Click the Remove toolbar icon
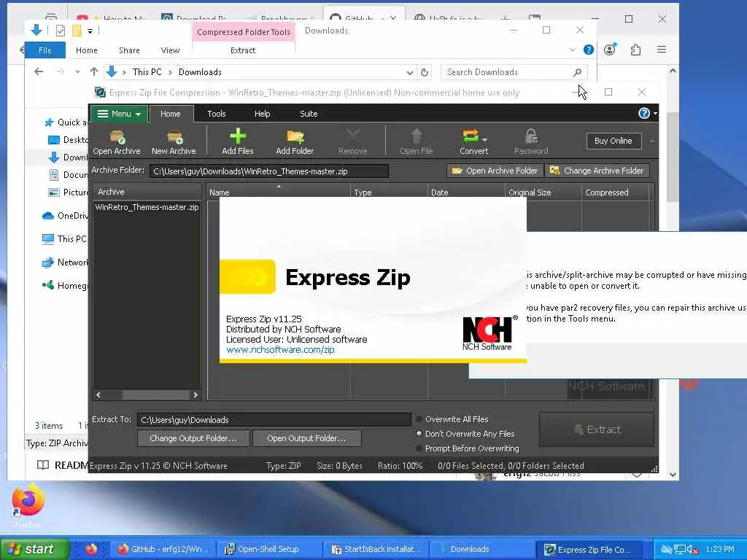 (352, 142)
